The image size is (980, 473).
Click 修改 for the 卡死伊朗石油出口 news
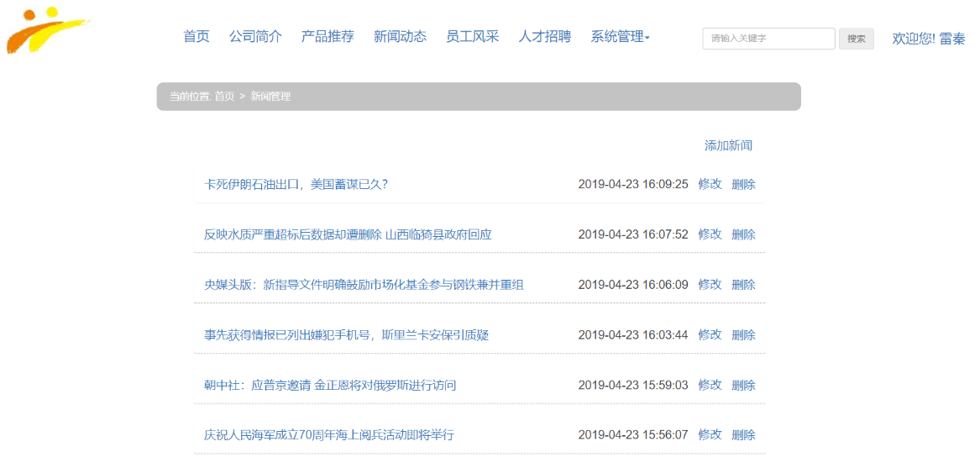coord(710,184)
